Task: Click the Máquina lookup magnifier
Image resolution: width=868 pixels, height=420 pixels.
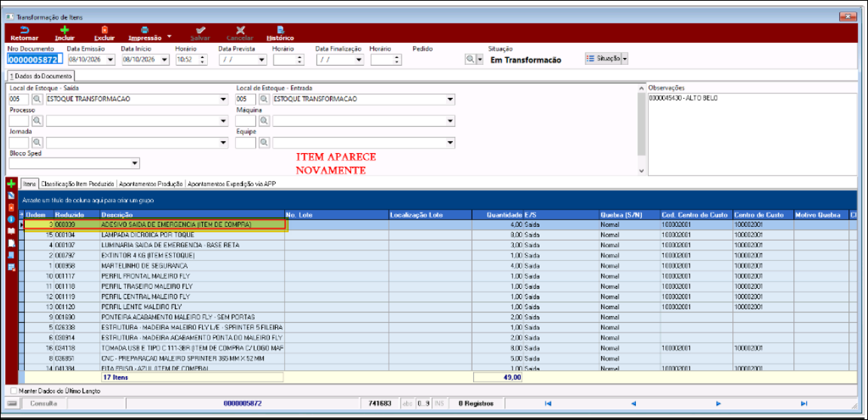Action: (x=264, y=121)
